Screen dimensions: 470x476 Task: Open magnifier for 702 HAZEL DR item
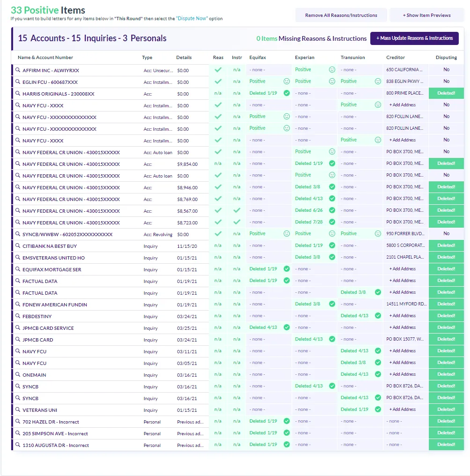click(x=18, y=421)
